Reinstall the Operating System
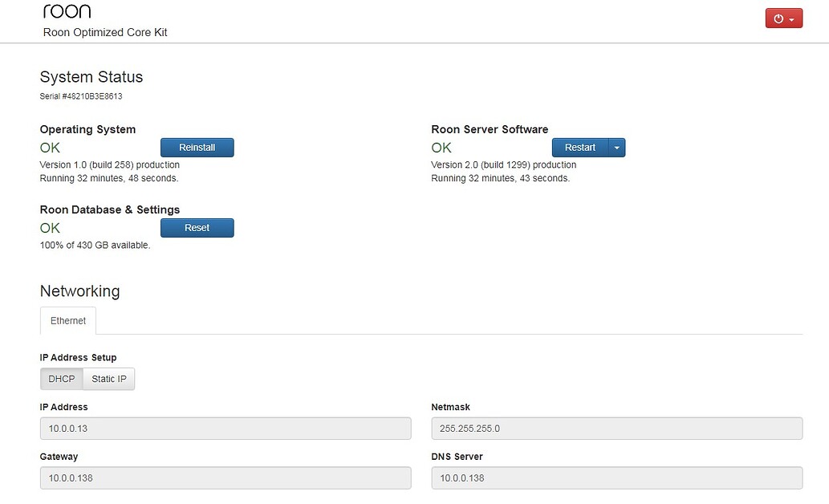Screen dimensions: 829x504 tap(197, 147)
